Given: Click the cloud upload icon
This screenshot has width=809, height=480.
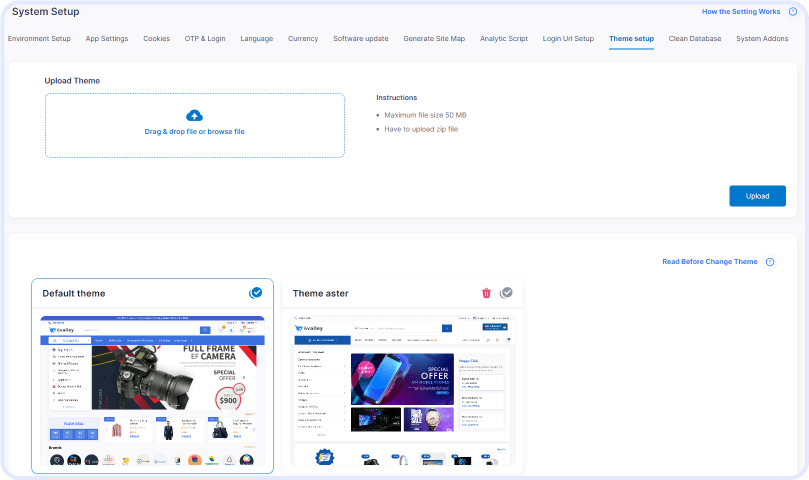Looking at the screenshot, I should [195, 115].
